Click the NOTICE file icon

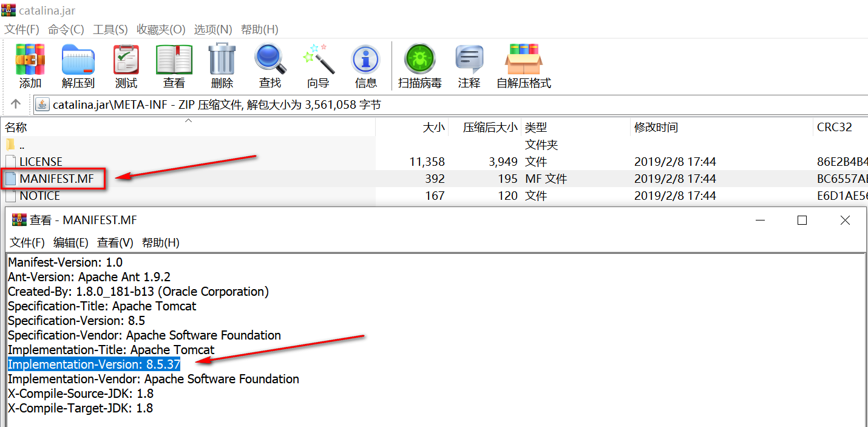(10, 196)
